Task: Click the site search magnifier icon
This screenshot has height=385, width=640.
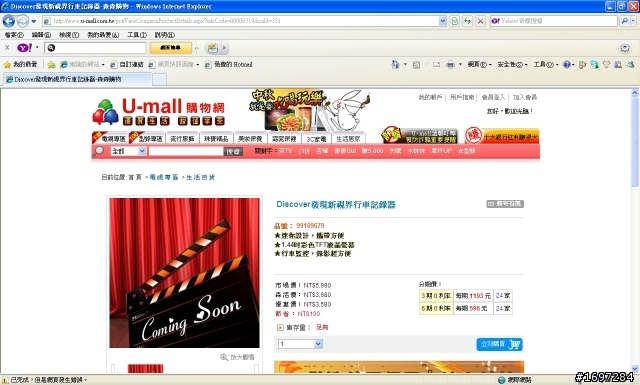Action: (x=99, y=151)
